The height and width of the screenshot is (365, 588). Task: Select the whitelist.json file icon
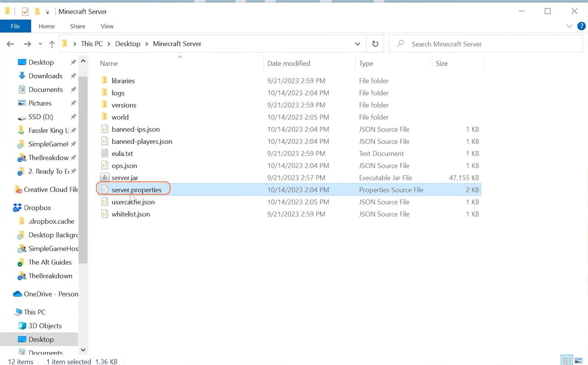click(105, 214)
